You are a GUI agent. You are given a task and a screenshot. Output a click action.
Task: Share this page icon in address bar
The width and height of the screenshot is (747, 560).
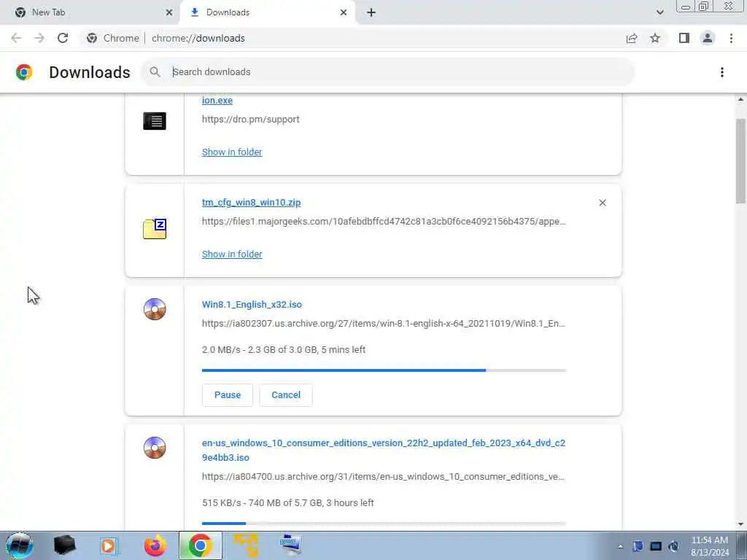(632, 38)
